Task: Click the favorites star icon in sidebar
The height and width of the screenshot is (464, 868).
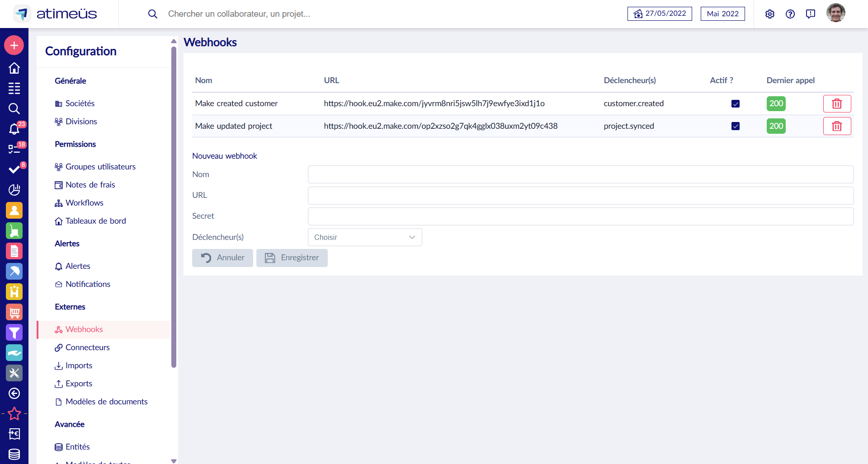Action: (x=14, y=413)
